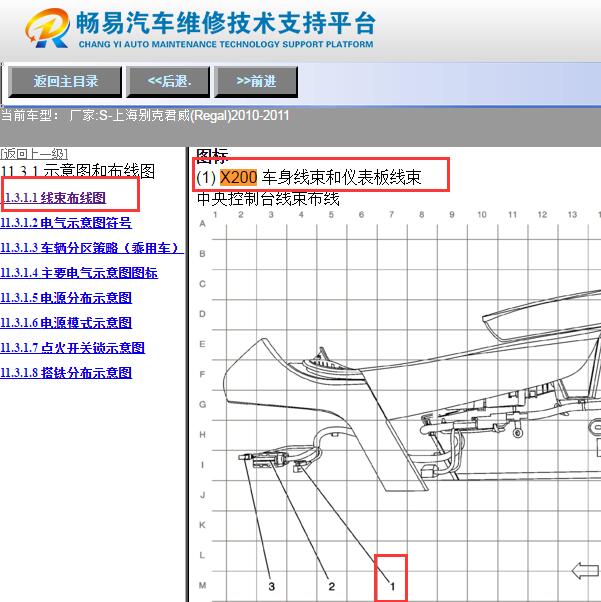
Task: Click the console wiring harness diagram image
Action: [x=399, y=405]
